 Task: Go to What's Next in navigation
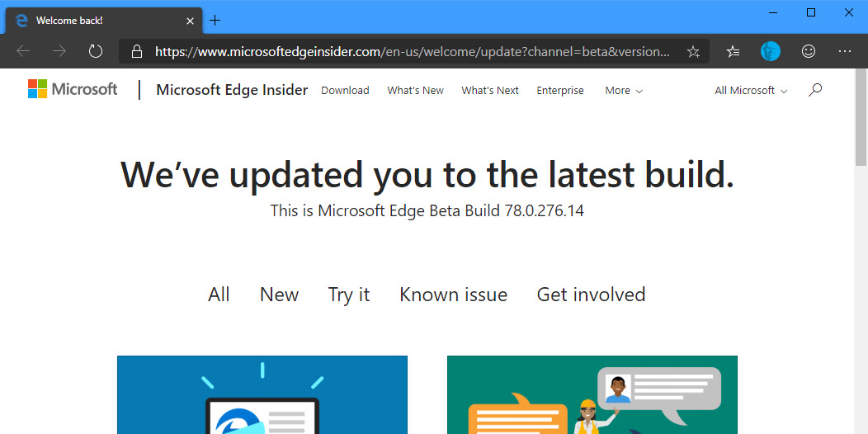click(x=490, y=90)
